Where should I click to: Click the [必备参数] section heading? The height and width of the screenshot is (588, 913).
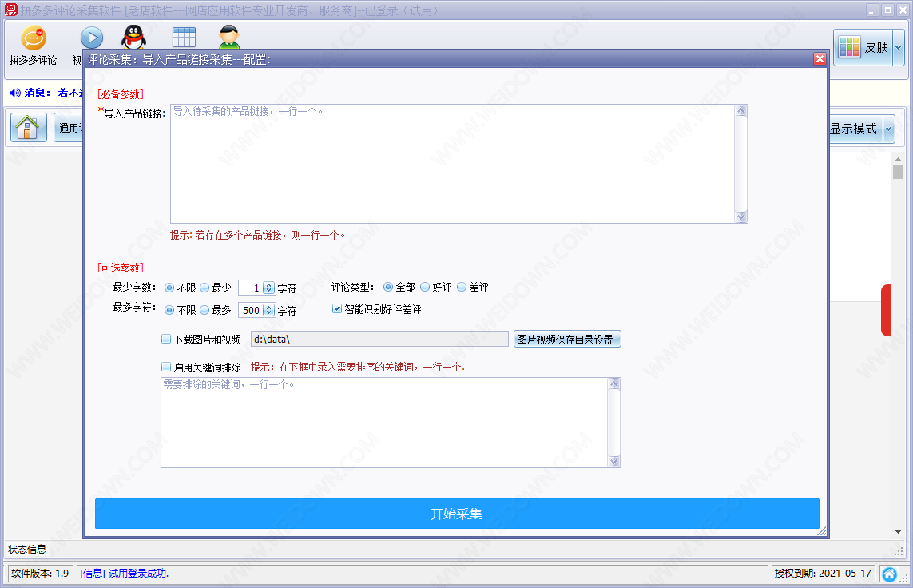121,94
